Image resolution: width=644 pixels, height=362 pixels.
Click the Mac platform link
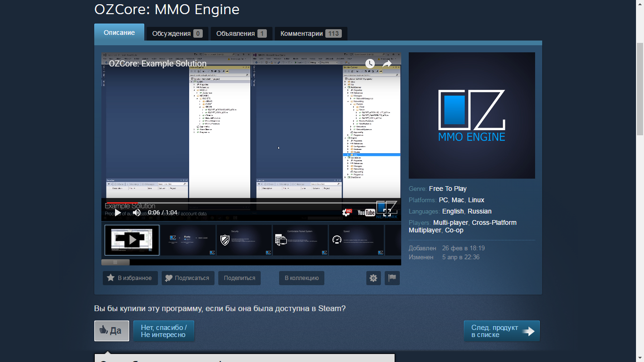point(458,200)
